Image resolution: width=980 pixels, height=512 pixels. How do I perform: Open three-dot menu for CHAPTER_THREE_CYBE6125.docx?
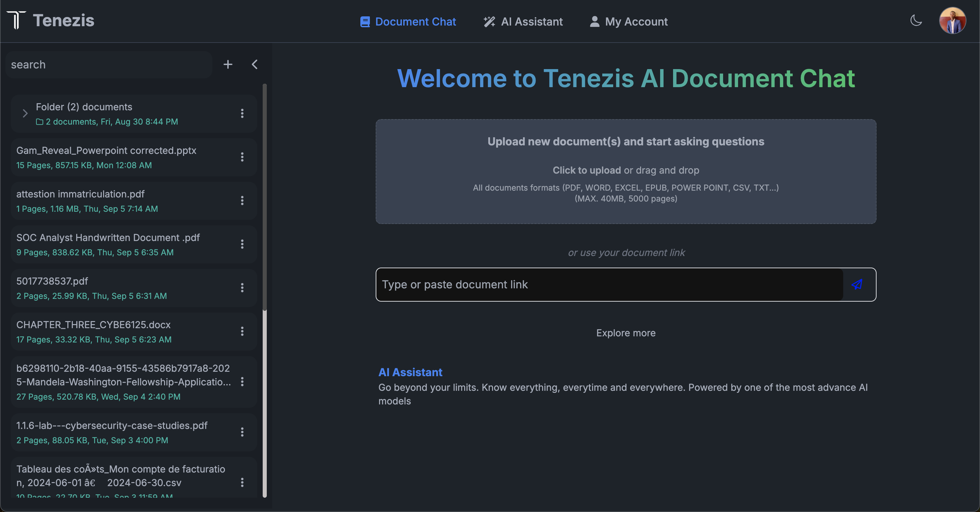(242, 331)
